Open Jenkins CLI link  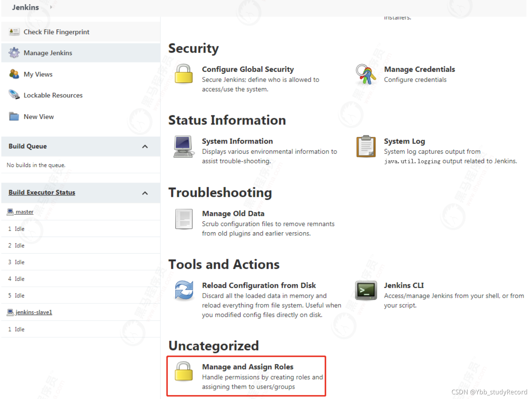tap(404, 285)
